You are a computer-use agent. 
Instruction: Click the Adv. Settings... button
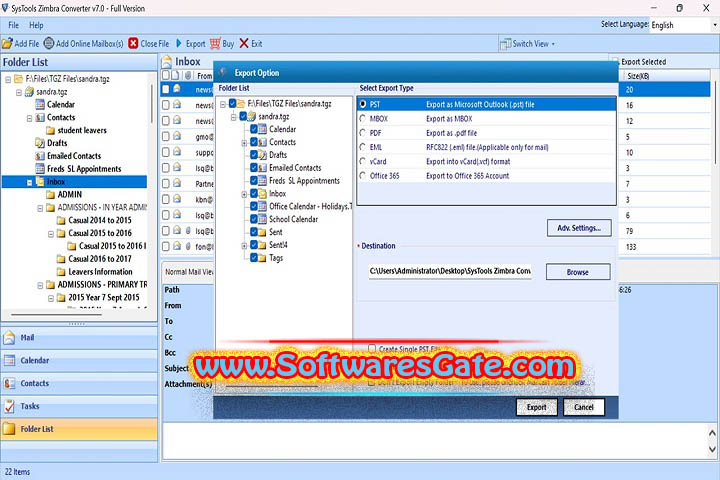click(x=579, y=228)
